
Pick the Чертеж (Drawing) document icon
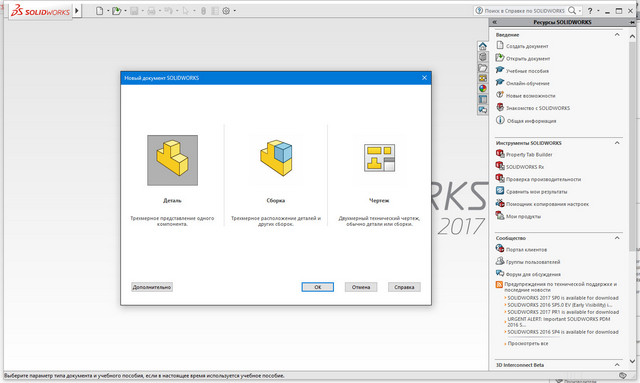[379, 158]
